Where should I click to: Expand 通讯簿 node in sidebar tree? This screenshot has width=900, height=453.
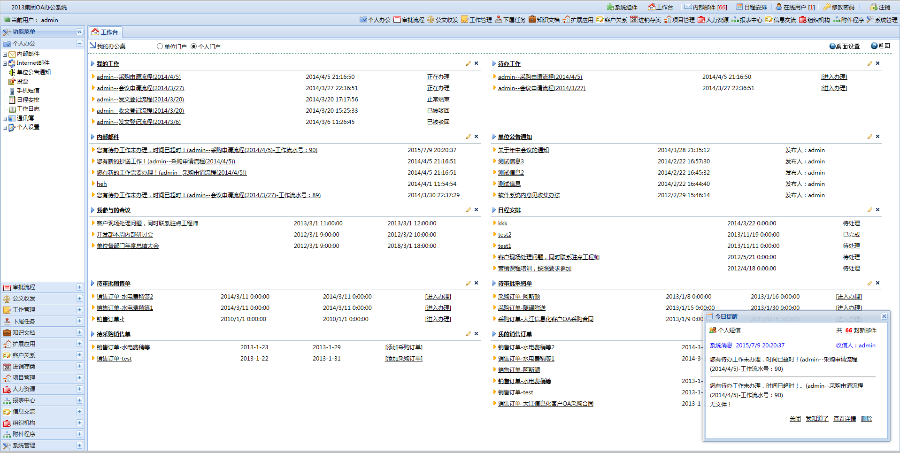pos(5,118)
